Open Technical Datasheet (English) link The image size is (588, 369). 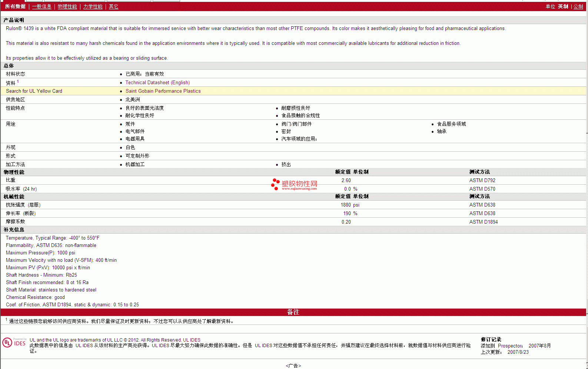(157, 82)
